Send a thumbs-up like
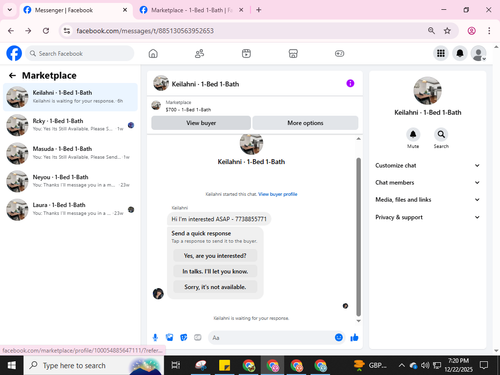Image resolution: width=500 pixels, height=375 pixels. (x=354, y=338)
